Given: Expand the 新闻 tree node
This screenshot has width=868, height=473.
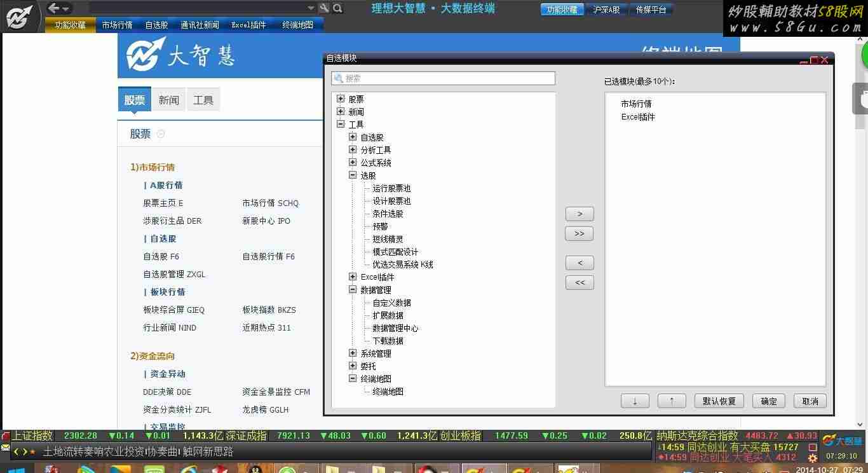Looking at the screenshot, I should pos(341,112).
